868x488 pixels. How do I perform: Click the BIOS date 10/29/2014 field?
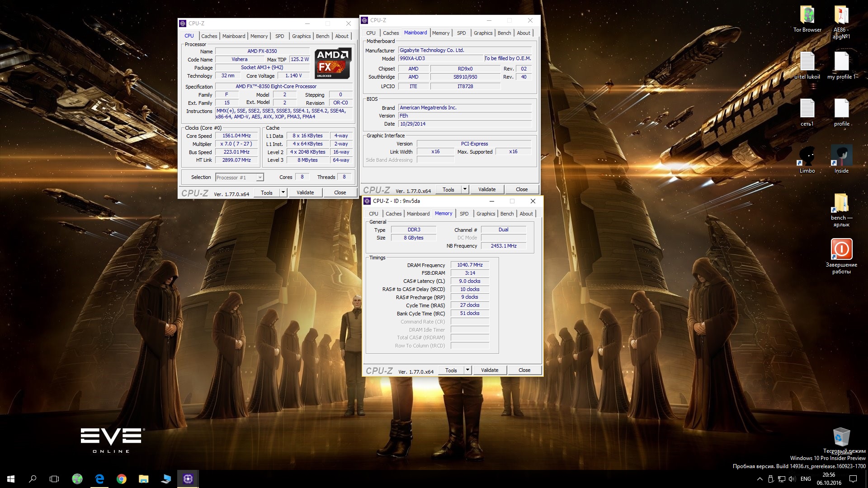coord(465,124)
